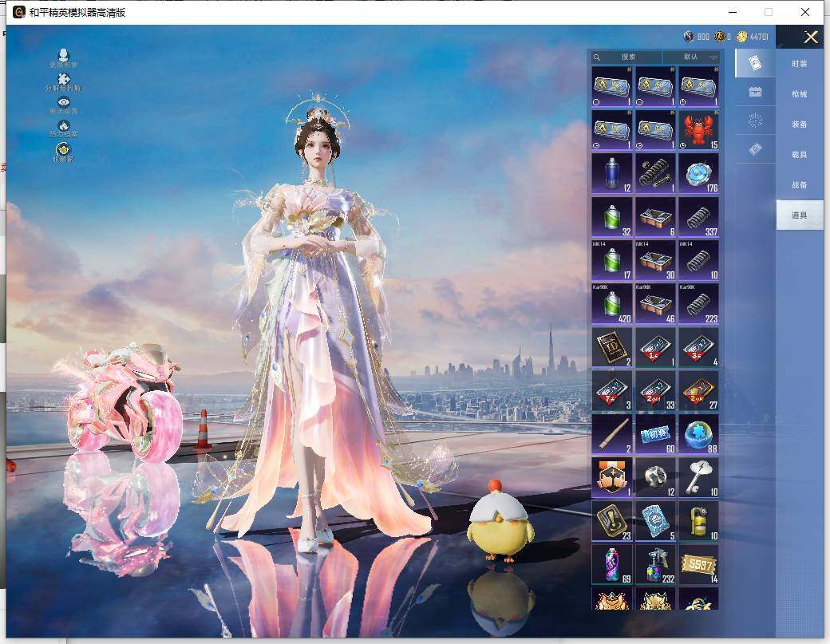Open the 载具 category tab
The height and width of the screenshot is (644, 830).
[x=799, y=155]
